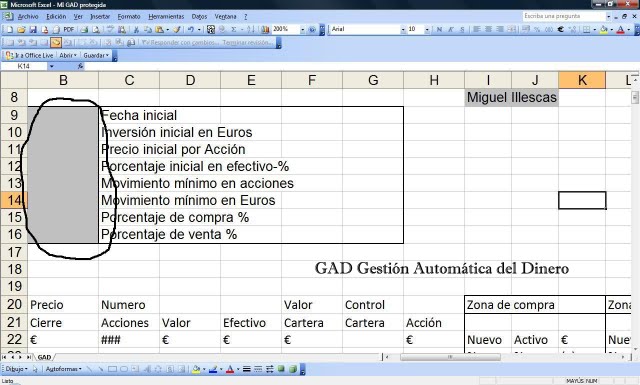Screen dimensions: 640x385
Task: Open the Herramientas menu
Action: 166,17
